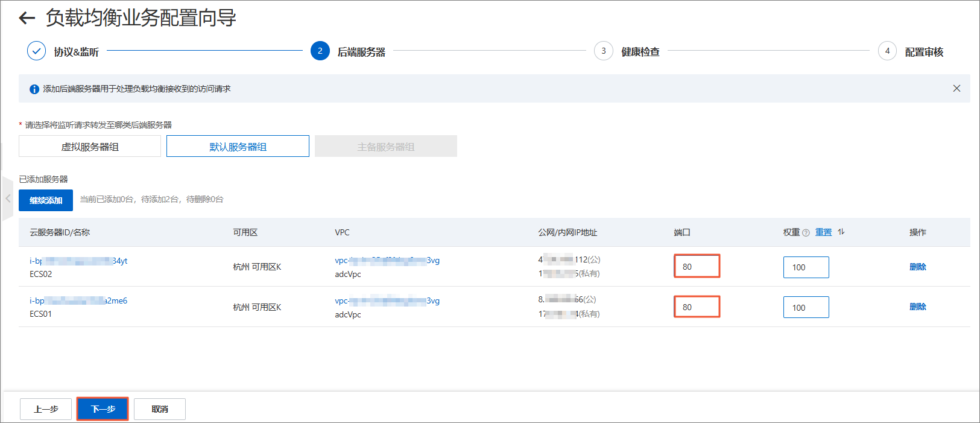Click the page title 负载均衡业务配置向导
The height and width of the screenshot is (423, 980).
tap(141, 17)
